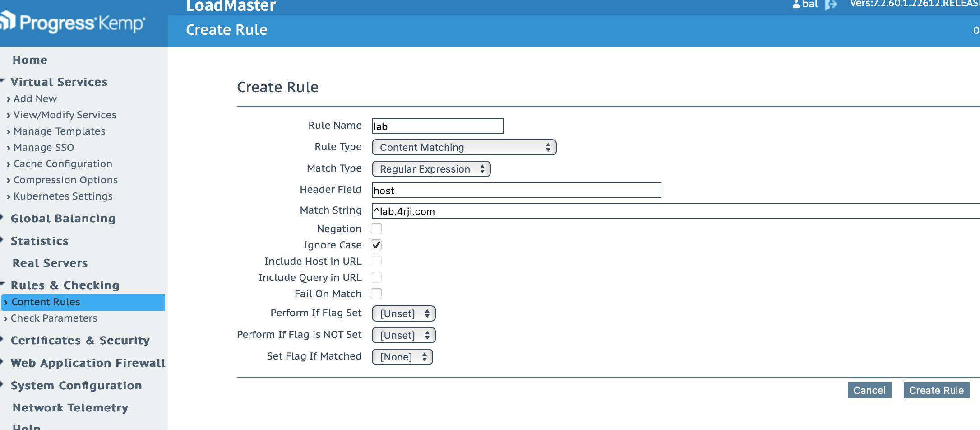
Task: Expand Certificates & Security menu section
Action: 80,340
